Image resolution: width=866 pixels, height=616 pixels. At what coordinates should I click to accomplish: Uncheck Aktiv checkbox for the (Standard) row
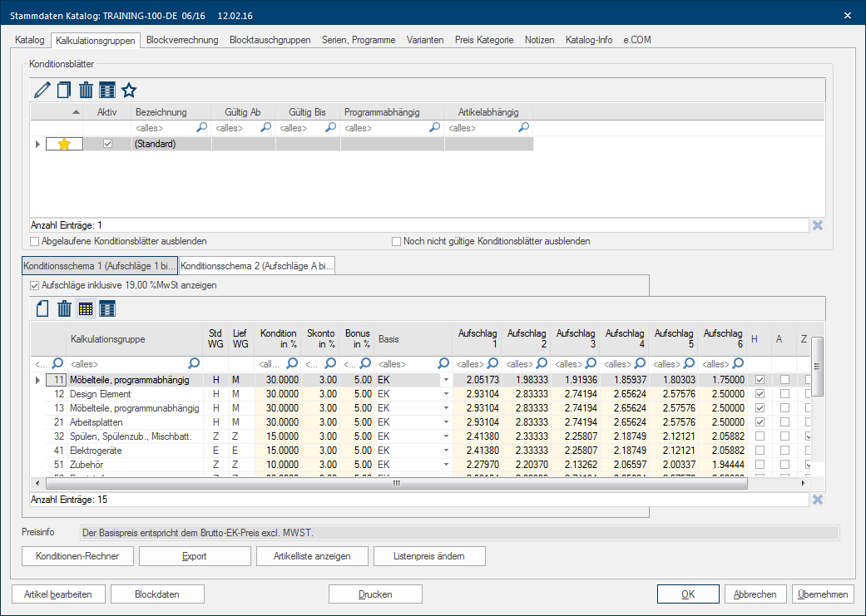coord(106,144)
